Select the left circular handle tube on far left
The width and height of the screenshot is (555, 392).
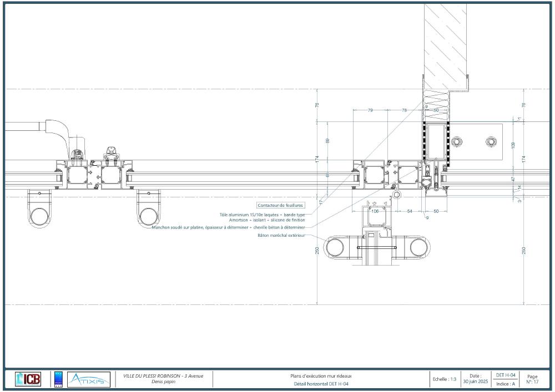39,215
